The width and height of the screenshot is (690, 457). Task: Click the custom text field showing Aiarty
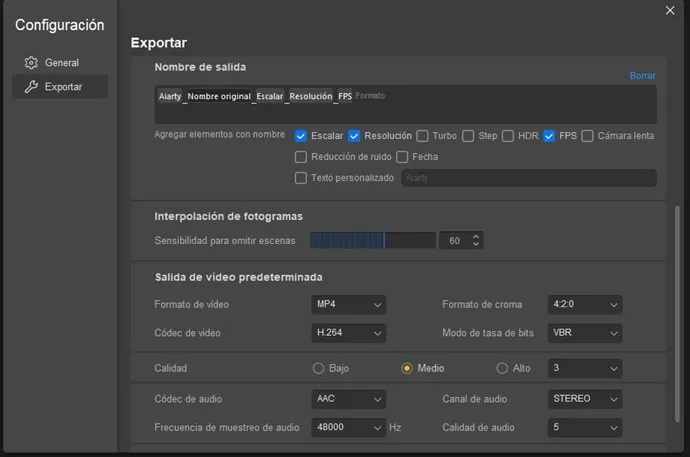point(529,178)
